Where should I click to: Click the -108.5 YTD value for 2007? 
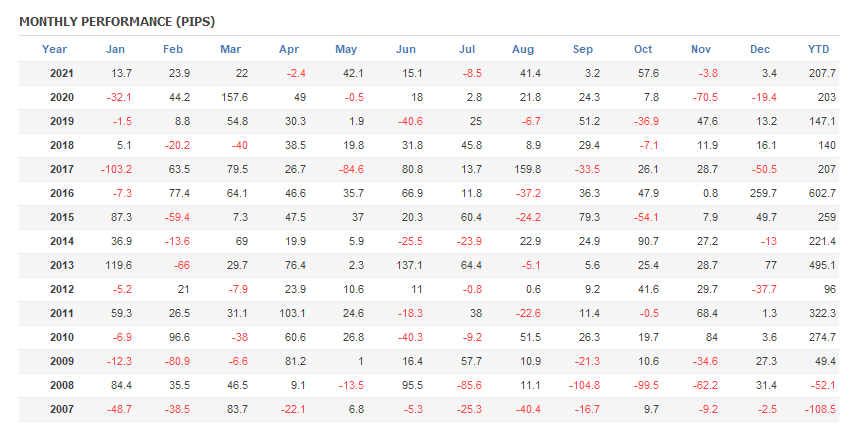click(819, 409)
